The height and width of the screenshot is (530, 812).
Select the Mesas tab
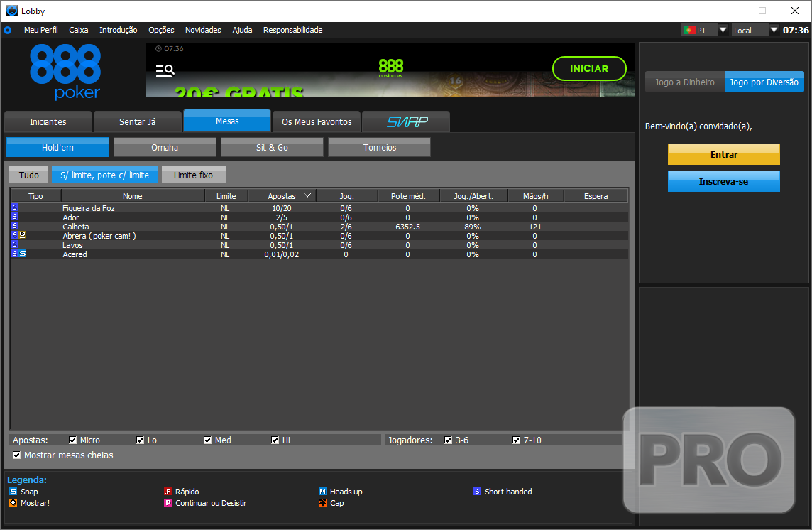227,121
